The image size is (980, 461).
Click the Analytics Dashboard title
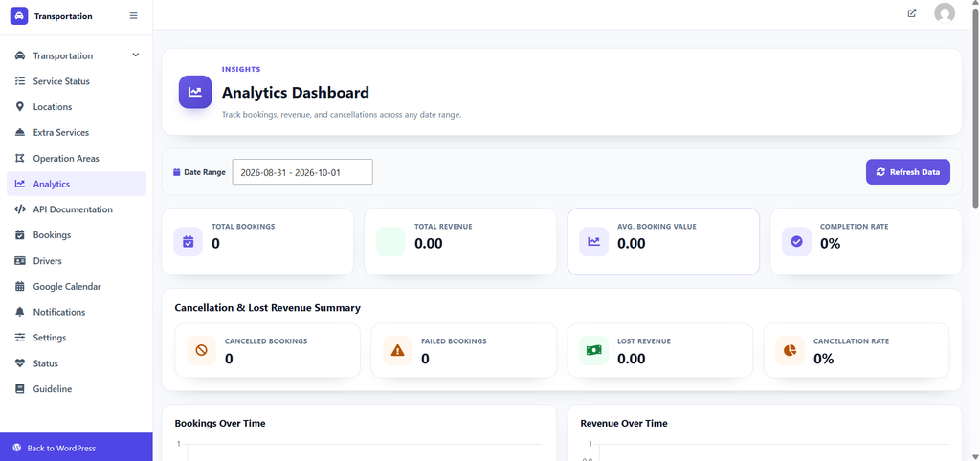[296, 93]
